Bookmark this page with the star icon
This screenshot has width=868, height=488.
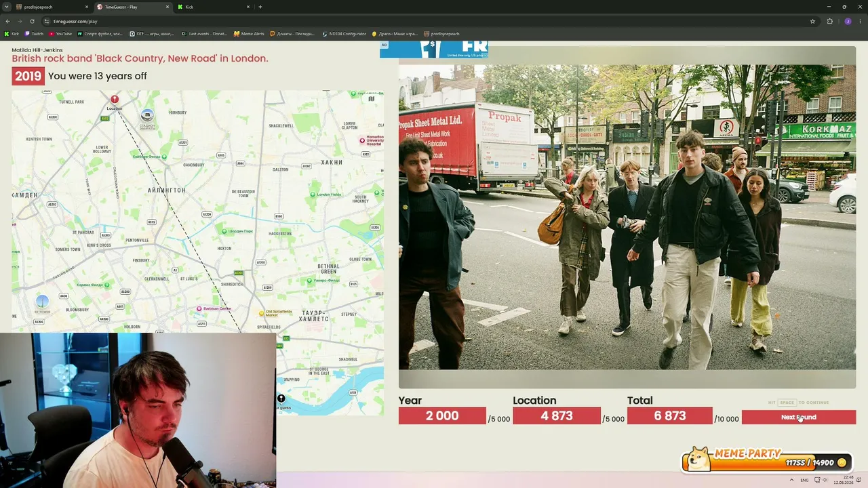812,21
